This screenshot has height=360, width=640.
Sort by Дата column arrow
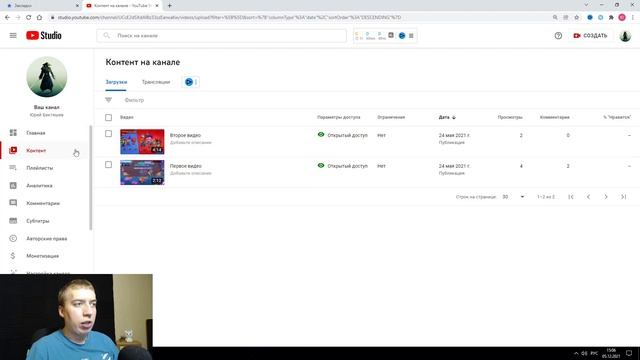453,118
